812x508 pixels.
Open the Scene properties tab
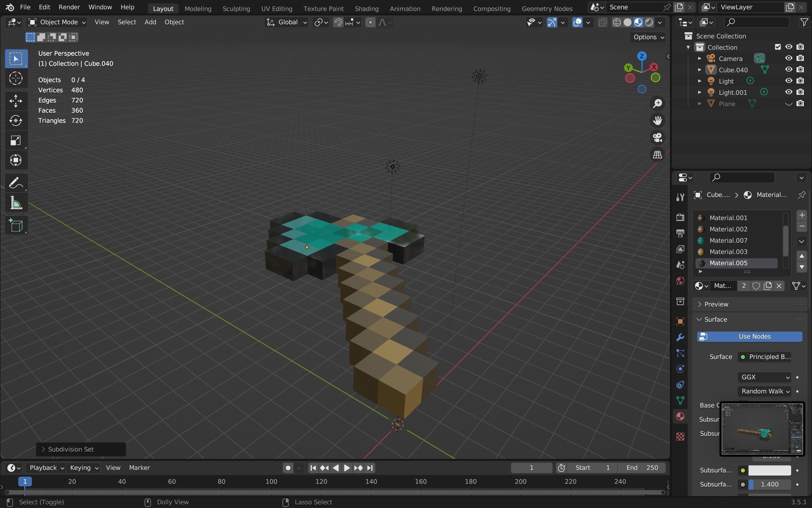pyautogui.click(x=680, y=265)
